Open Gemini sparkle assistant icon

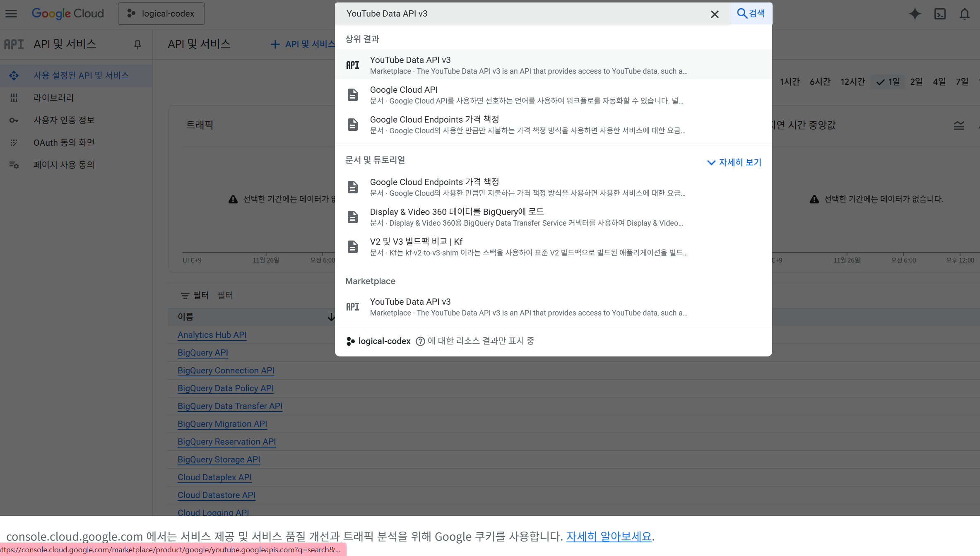[x=915, y=14]
